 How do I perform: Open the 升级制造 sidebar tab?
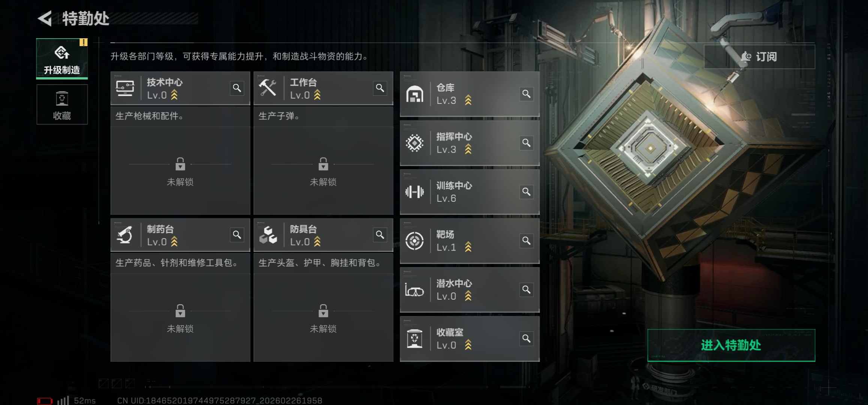point(62,59)
